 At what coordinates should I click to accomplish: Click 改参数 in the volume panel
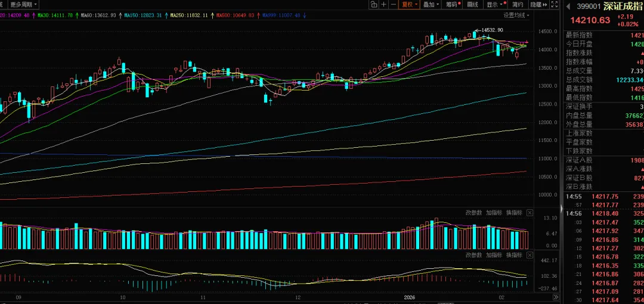click(x=473, y=212)
